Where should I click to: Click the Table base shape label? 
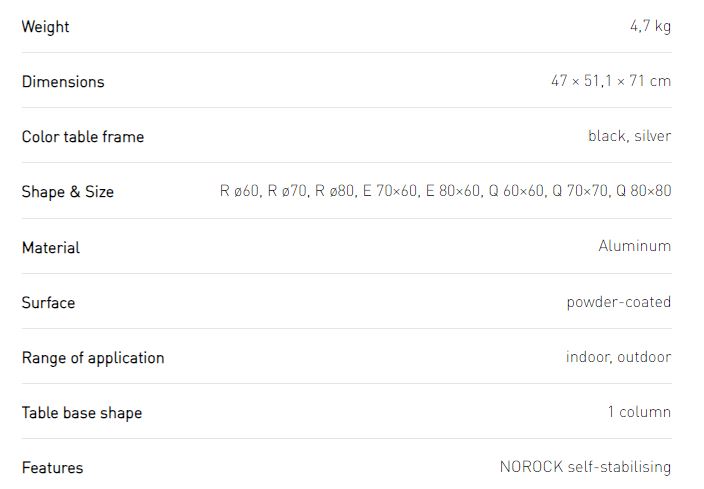click(82, 413)
